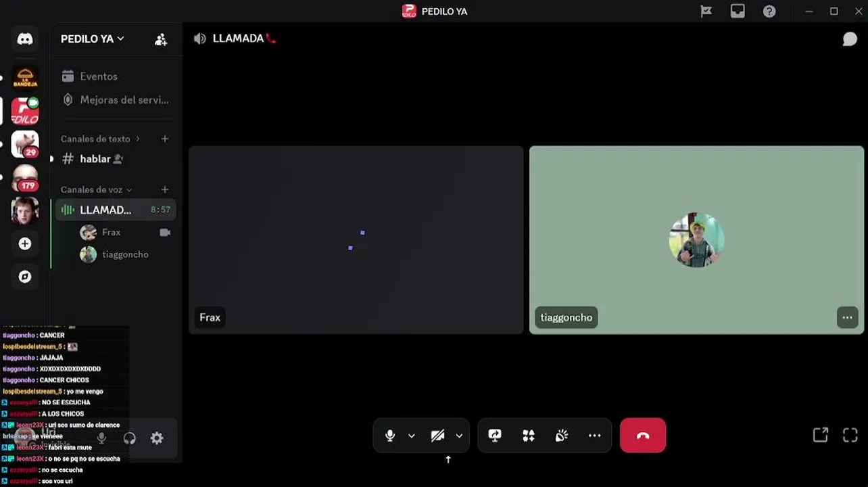Open more call options ellipsis
This screenshot has width=868, height=487.
tap(595, 436)
